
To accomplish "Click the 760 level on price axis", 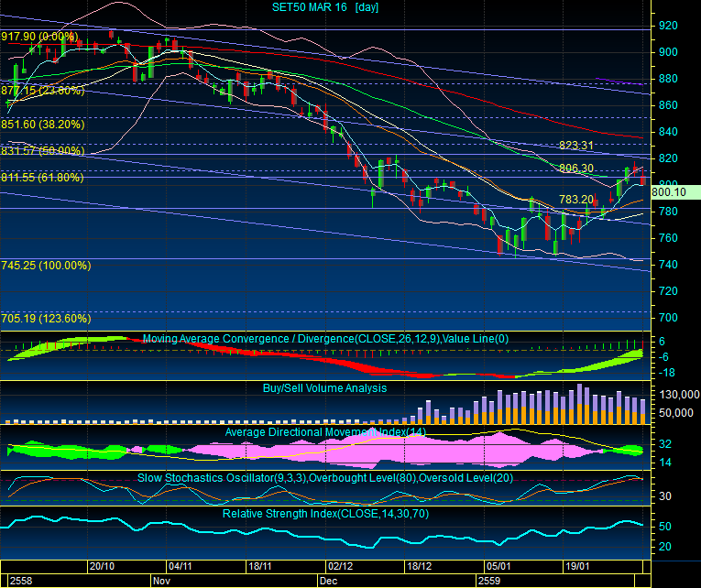I will pyautogui.click(x=668, y=238).
